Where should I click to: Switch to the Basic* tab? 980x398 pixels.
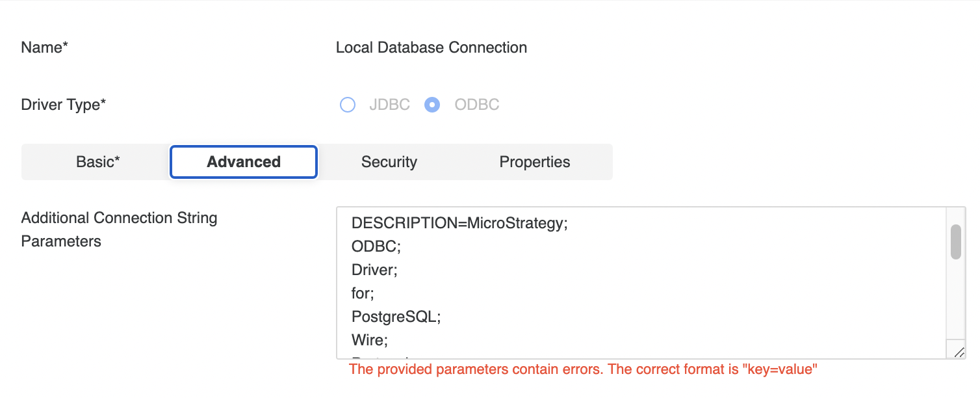click(97, 161)
